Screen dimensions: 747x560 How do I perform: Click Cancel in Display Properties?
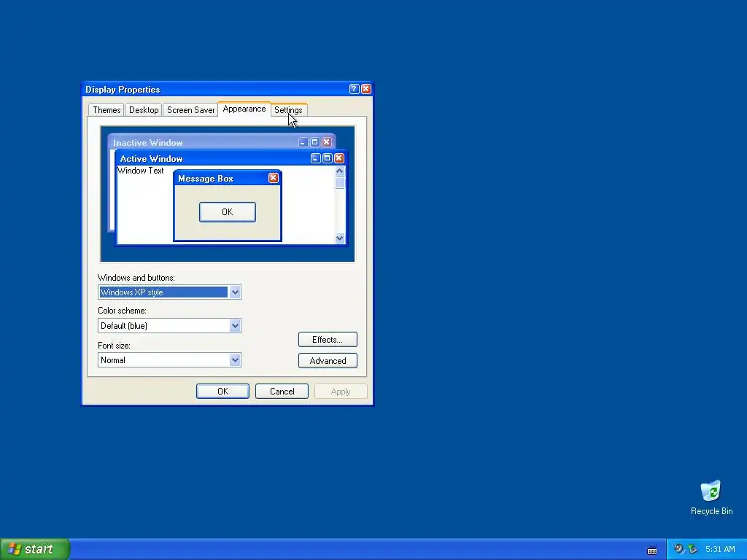click(282, 392)
